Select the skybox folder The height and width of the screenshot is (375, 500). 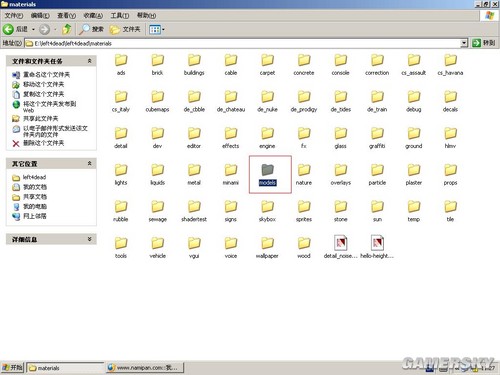pyautogui.click(x=267, y=211)
